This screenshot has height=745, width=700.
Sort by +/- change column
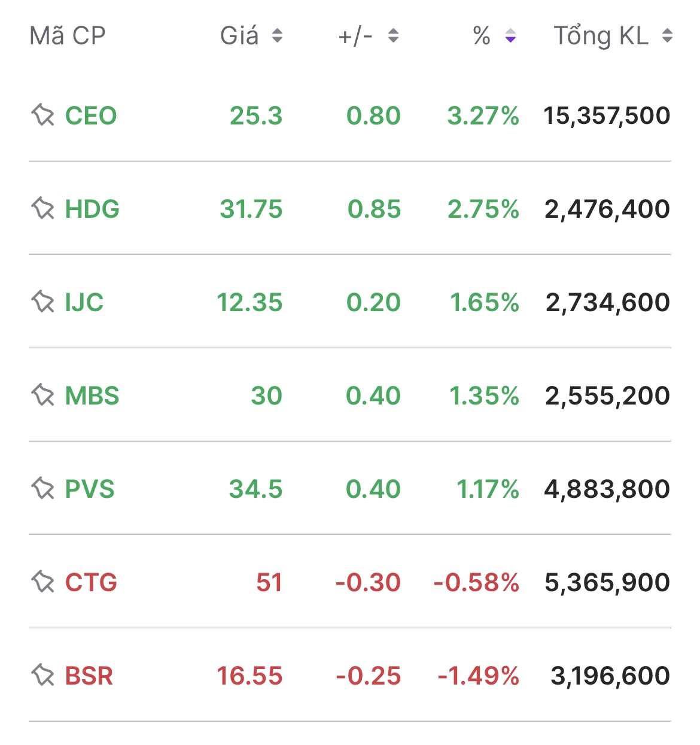[x=393, y=36]
